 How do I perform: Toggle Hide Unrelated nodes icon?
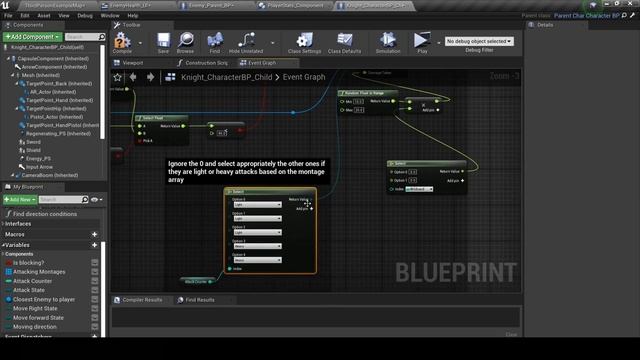(x=246, y=40)
